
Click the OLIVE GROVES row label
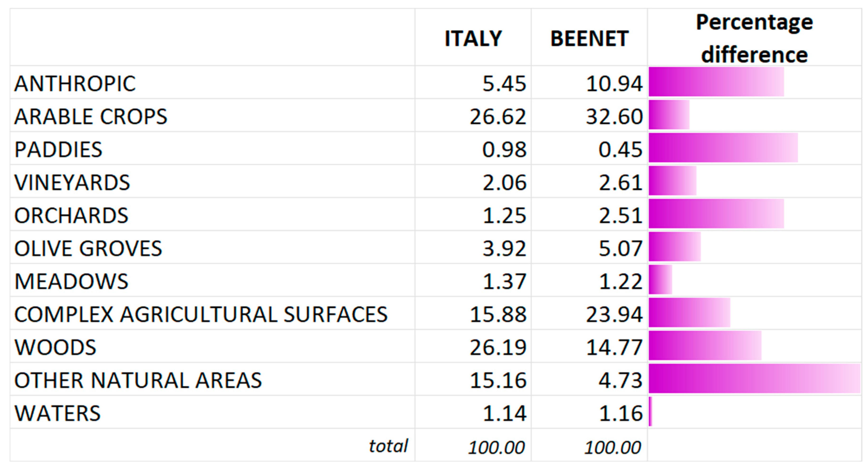click(x=88, y=248)
